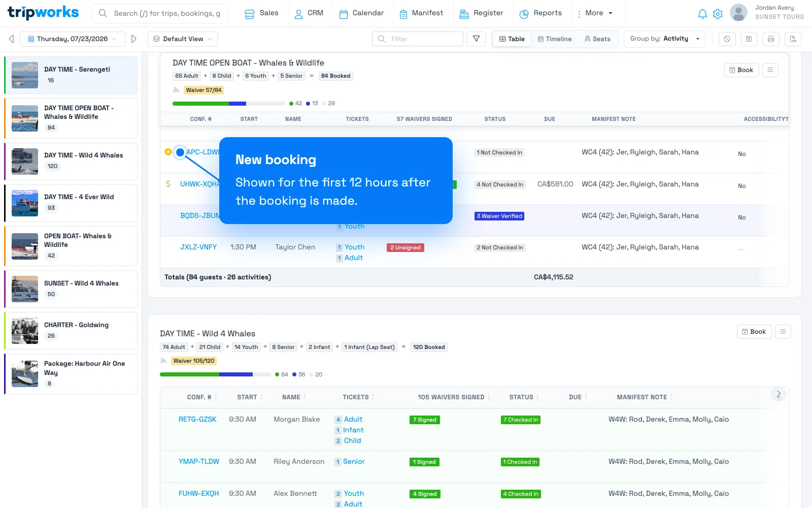812x508 pixels.
Task: Click the star icon beside APC-LDW booking
Action: 168,152
